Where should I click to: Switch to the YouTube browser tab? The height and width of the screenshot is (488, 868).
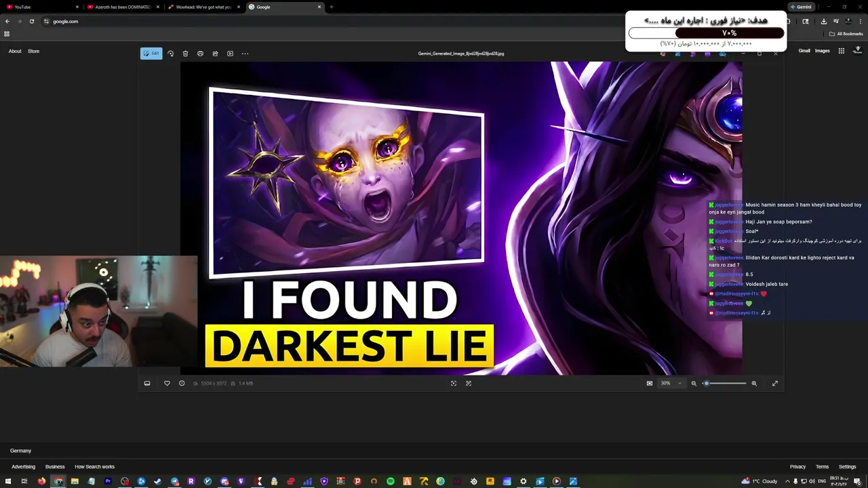coord(41,7)
